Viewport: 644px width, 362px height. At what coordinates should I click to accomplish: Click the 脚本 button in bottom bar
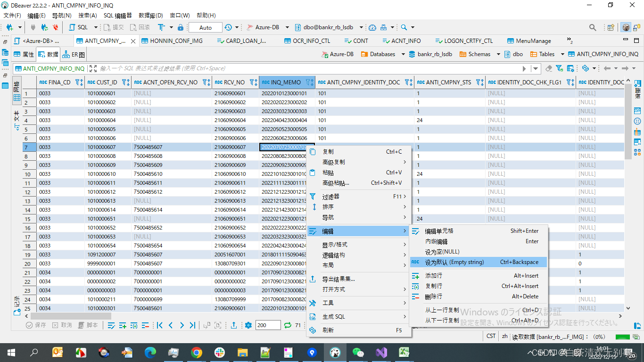88,325
